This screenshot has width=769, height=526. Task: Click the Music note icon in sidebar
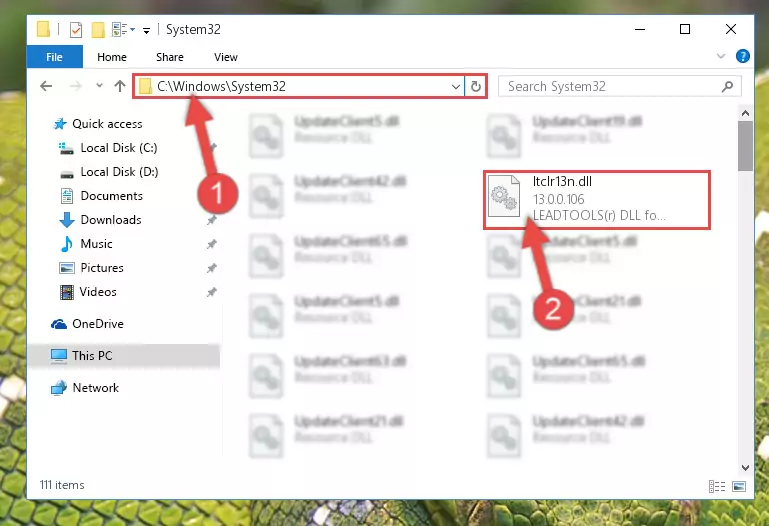pyautogui.click(x=67, y=244)
